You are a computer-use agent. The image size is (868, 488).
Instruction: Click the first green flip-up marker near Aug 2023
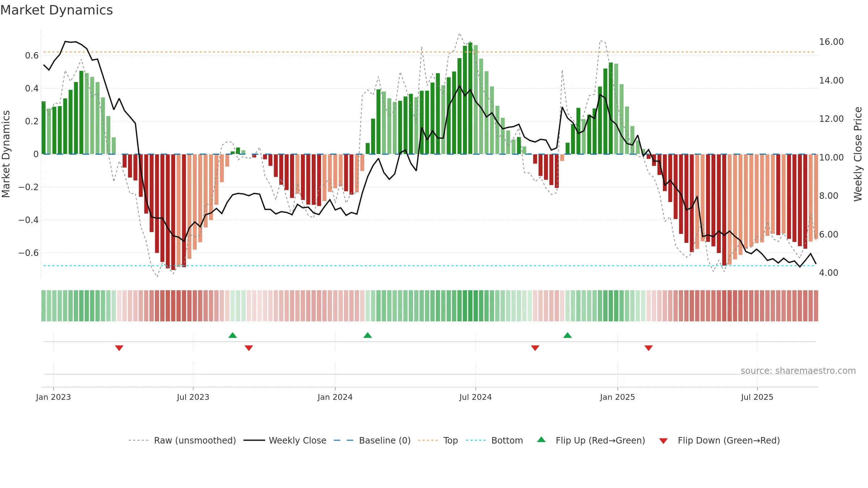pyautogui.click(x=233, y=335)
